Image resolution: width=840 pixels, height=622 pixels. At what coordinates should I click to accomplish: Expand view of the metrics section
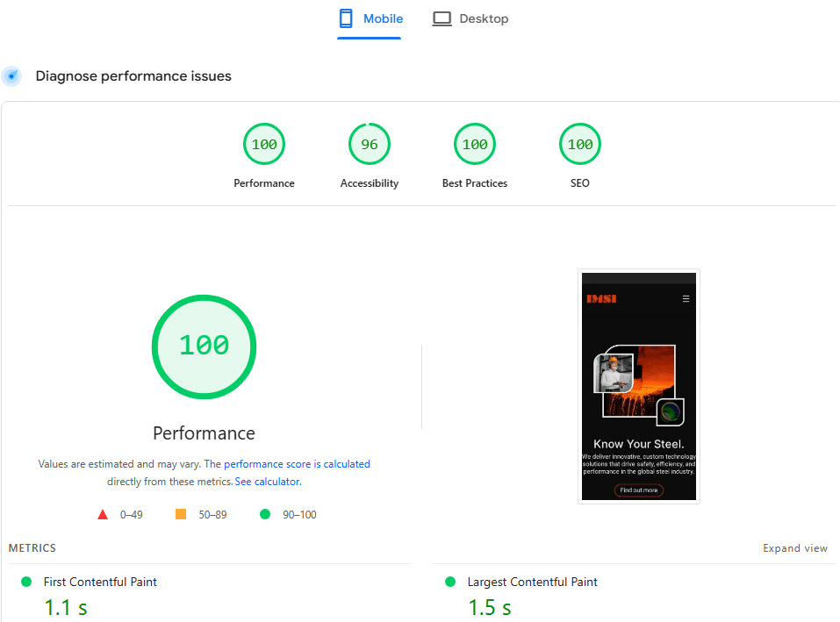(794, 547)
